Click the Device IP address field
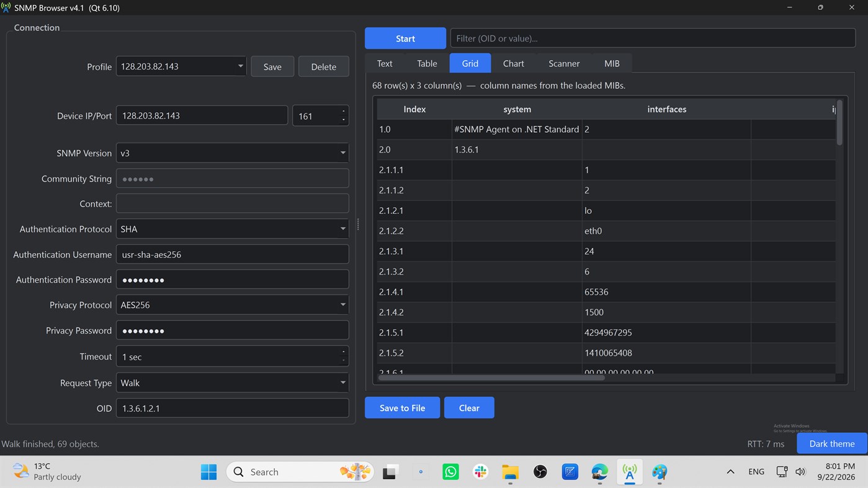868x488 pixels. click(202, 116)
